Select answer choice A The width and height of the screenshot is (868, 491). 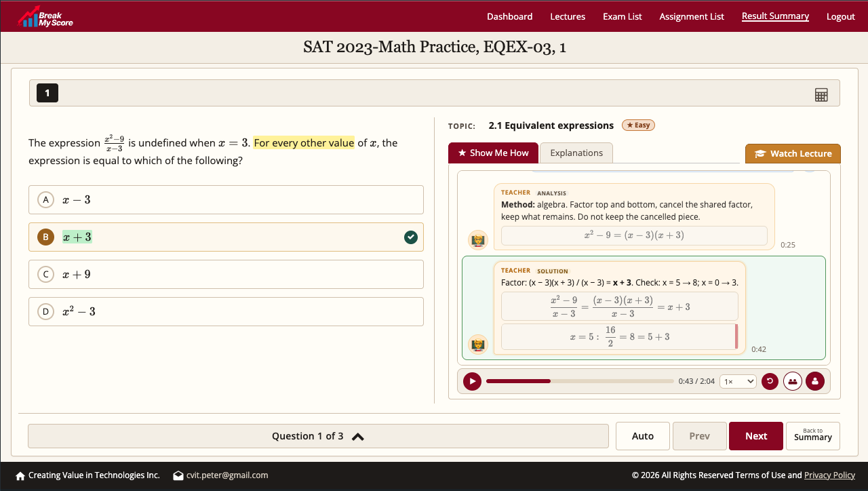point(226,200)
